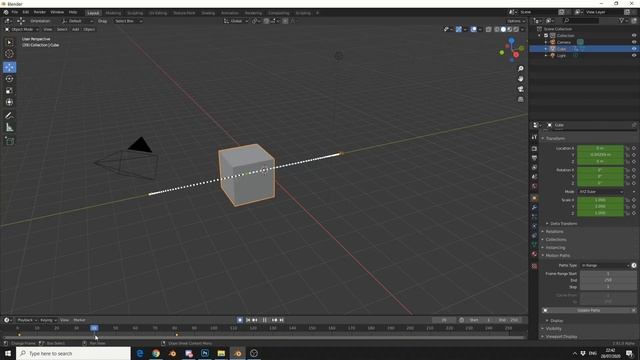Open the World properties tab
This screenshot has height=360, width=640.
pyautogui.click(x=534, y=186)
